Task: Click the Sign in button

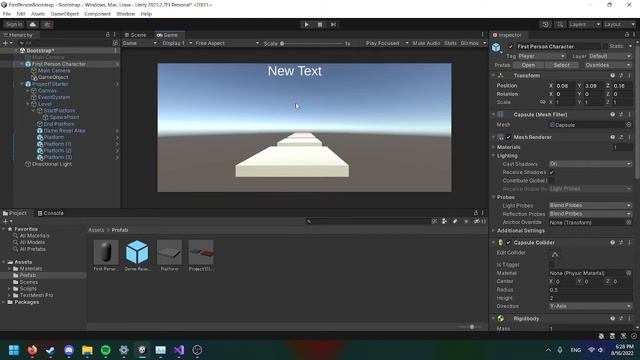Action: [x=14, y=24]
